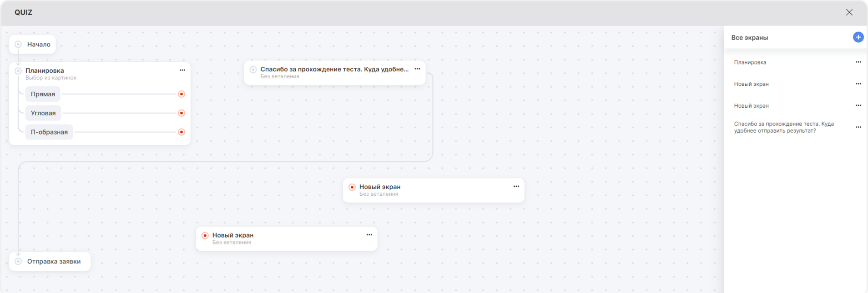
Task: Open the three-dot menu on the Спасибо за прохождение node
Action: click(x=417, y=69)
